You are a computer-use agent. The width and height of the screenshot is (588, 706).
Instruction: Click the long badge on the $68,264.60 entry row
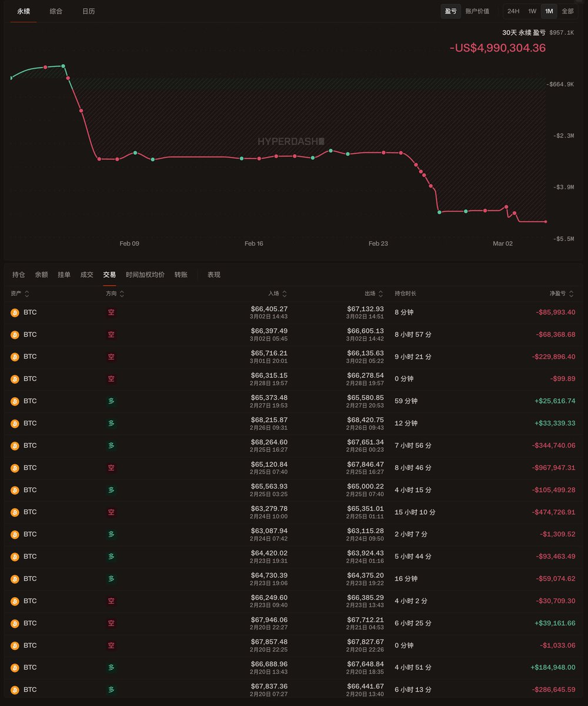(x=111, y=445)
